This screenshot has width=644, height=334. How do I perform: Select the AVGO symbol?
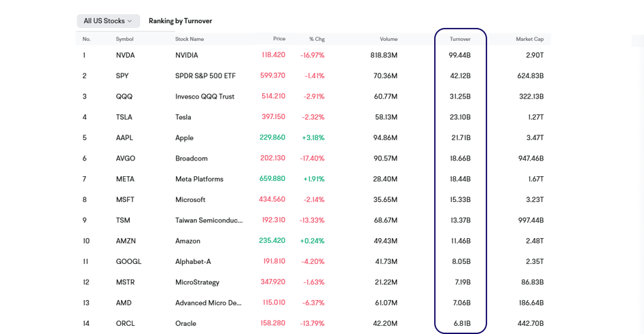126,158
